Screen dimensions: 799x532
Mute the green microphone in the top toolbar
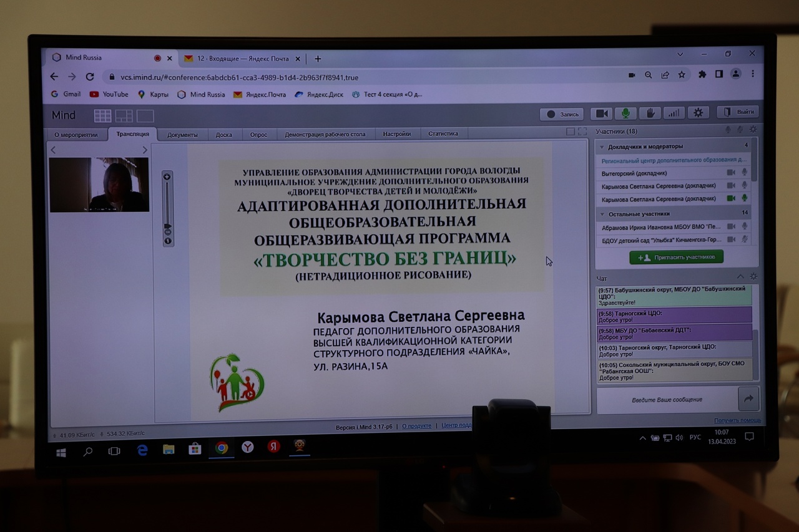tap(625, 114)
